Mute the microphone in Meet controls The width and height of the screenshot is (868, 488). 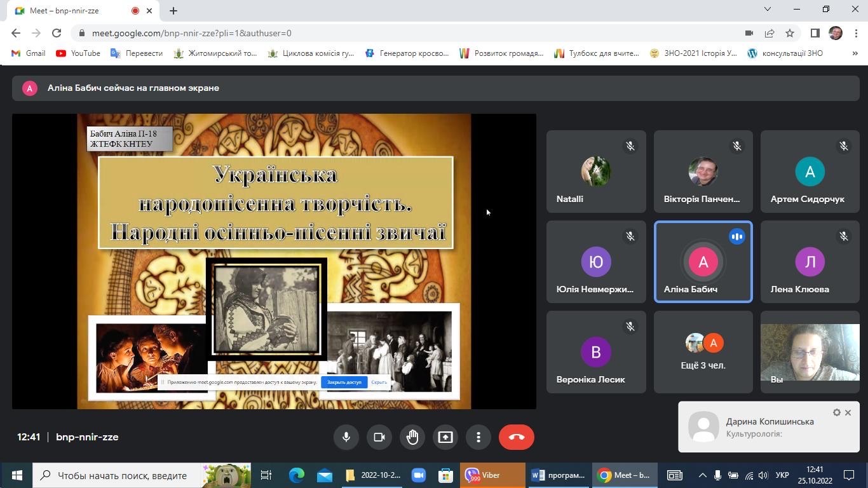(346, 437)
